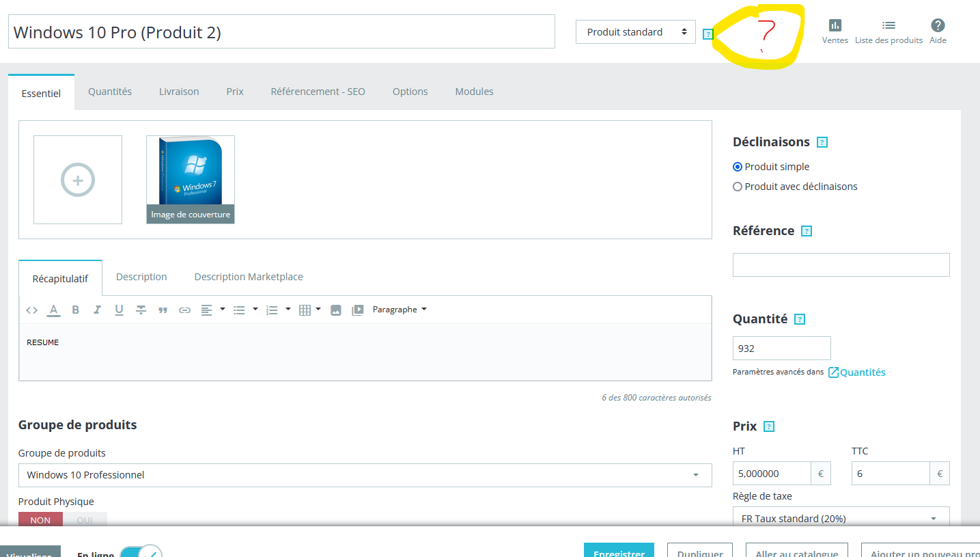The width and height of the screenshot is (980, 557).
Task: Click the help icon next to Prix
Action: pyautogui.click(x=769, y=426)
